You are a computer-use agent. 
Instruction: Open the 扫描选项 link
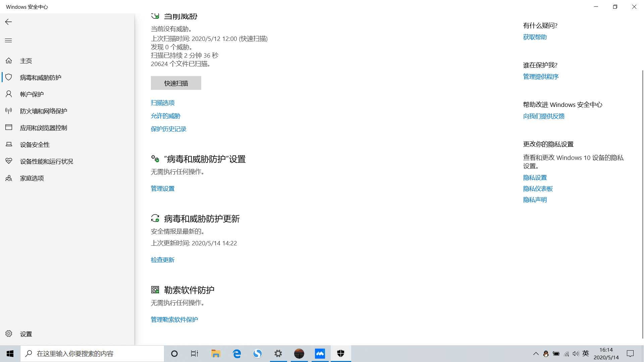click(x=163, y=103)
